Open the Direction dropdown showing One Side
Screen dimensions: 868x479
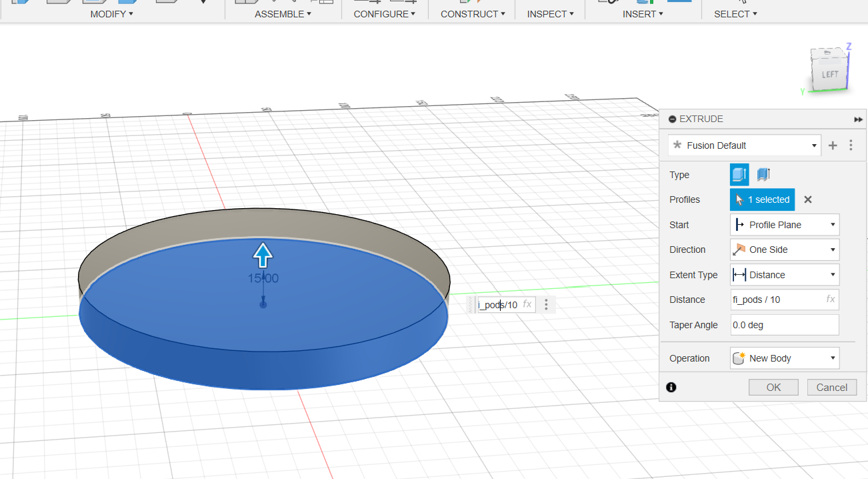[x=785, y=250]
